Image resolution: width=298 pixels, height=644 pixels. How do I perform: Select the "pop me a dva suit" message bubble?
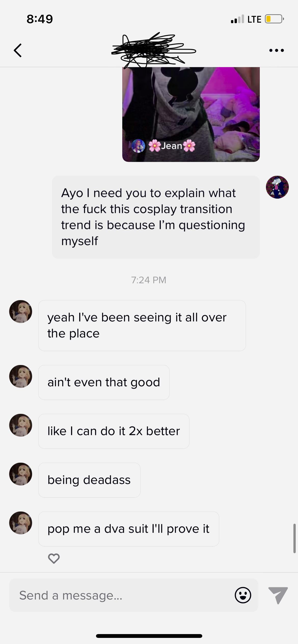coord(129,529)
